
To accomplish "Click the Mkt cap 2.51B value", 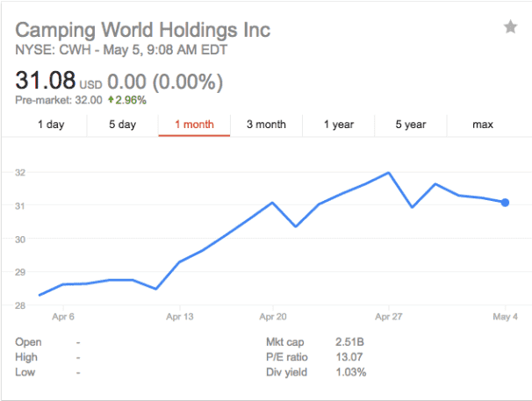I will (349, 341).
